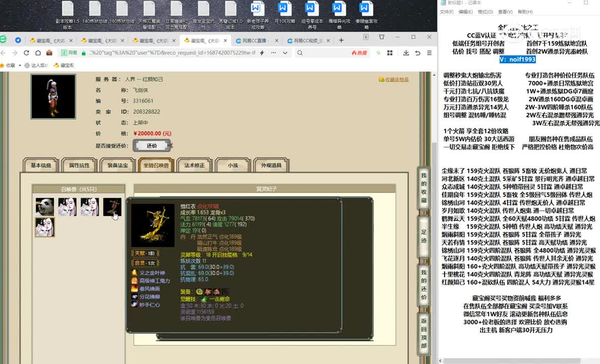Open the 月10E攻略 Word document

pyautogui.click(x=285, y=13)
